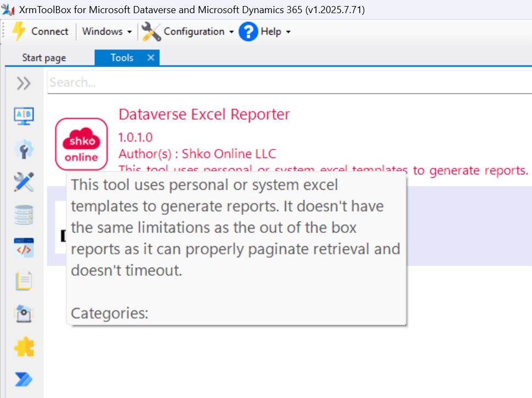Expand the sidebar with double chevron
532x398 pixels.
click(x=24, y=83)
